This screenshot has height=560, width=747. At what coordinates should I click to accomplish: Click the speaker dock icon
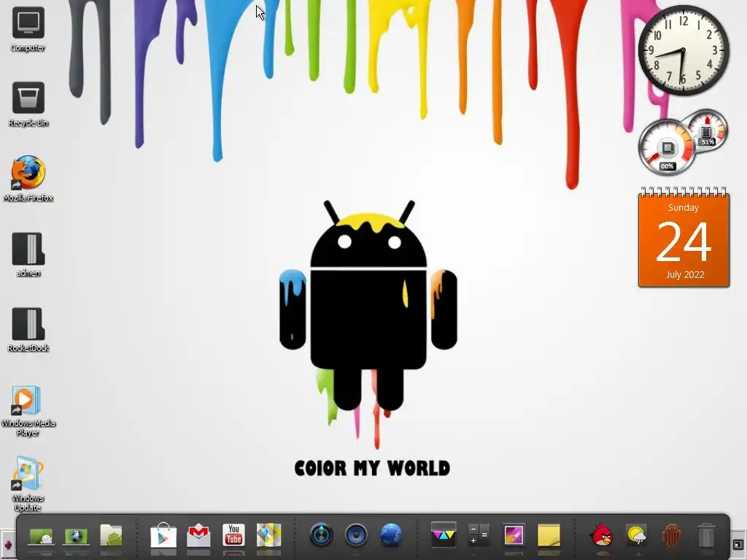click(x=356, y=534)
